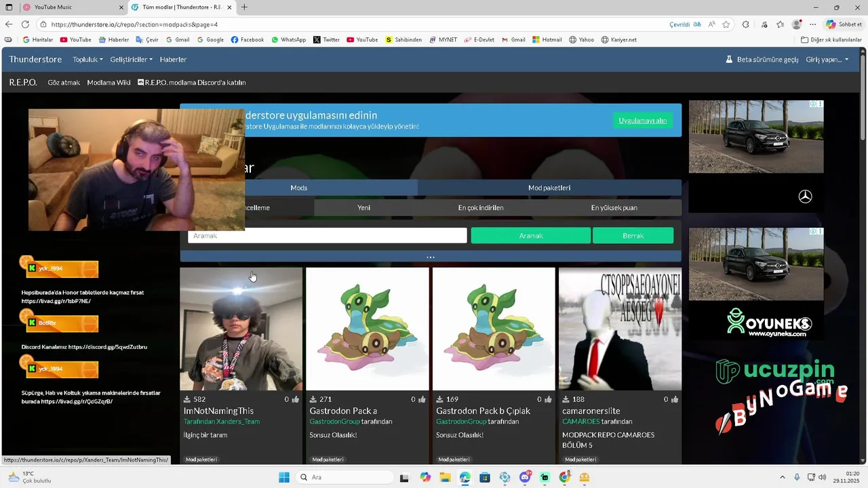Open the R.E.P.O. community link
Screen dimensions: 868x488
[23, 83]
